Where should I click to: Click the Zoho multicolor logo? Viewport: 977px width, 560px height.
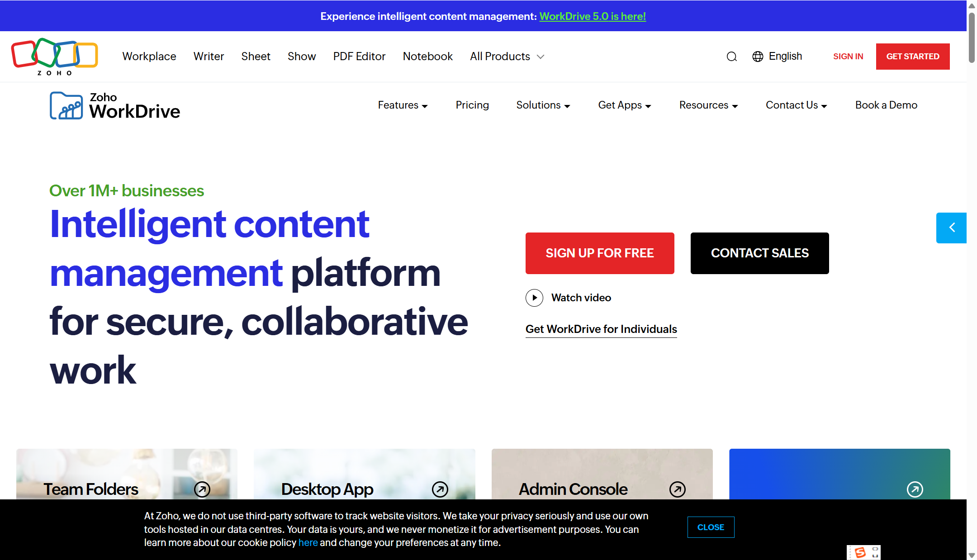[x=54, y=56]
